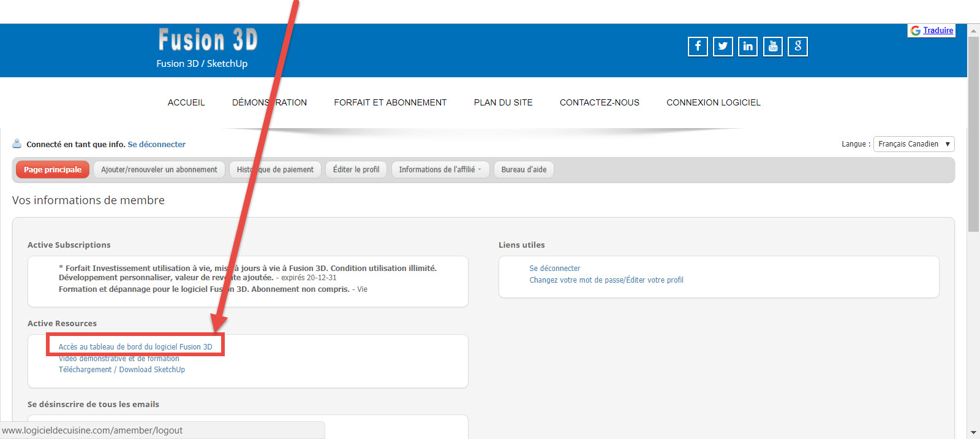Click the Google Traduire link

point(938,31)
